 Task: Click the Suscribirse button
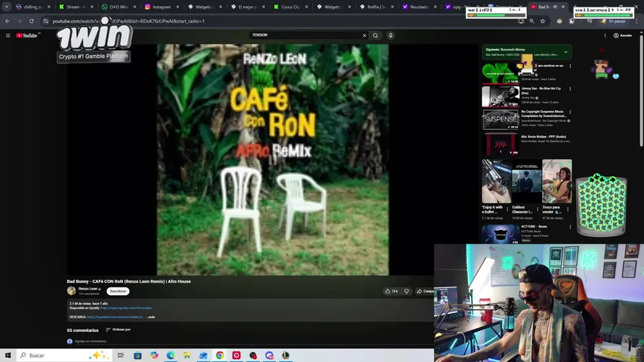point(118,291)
